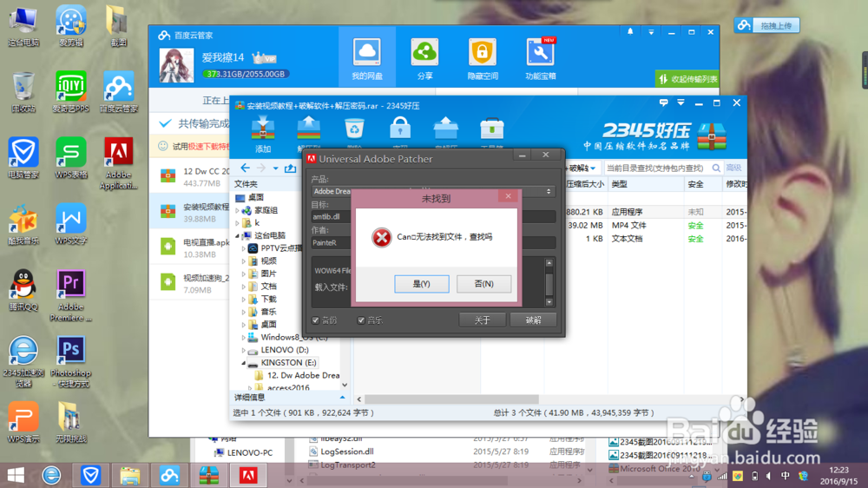Open the navigation history dropdown in 2345好压
Image resolution: width=868 pixels, height=488 pixels.
pyautogui.click(x=275, y=168)
